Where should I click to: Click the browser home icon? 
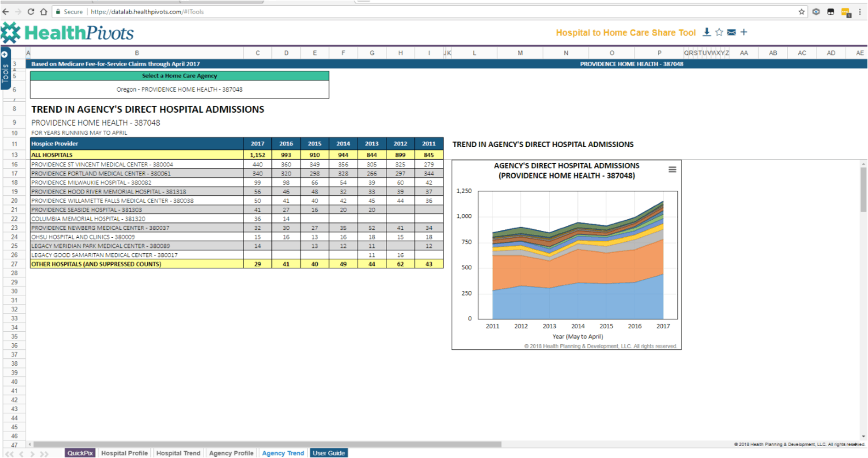click(44, 11)
